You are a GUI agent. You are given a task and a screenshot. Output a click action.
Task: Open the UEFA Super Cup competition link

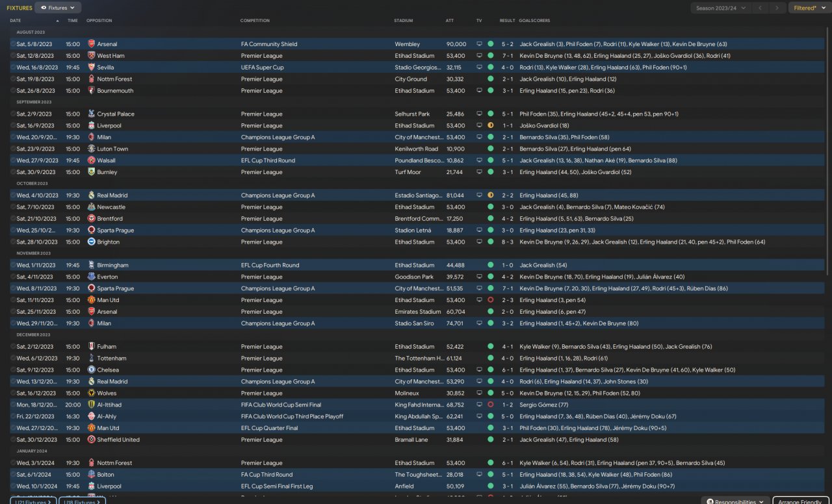point(263,68)
